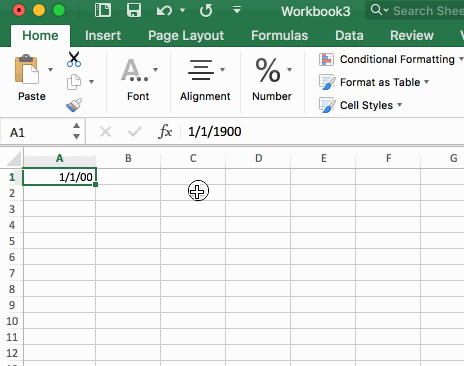
Task: Switch to the Review tab
Action: pos(412,36)
